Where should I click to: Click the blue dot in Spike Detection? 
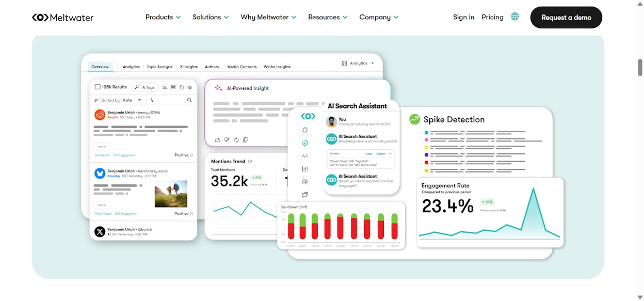[x=426, y=132]
